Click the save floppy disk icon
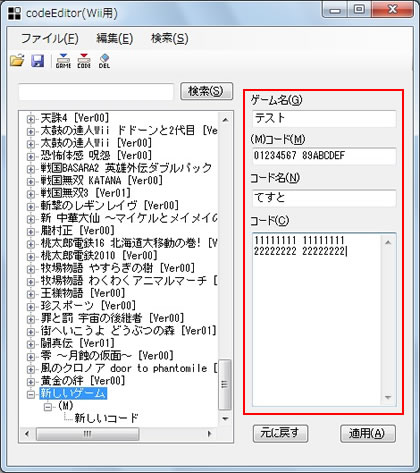420x473 pixels. coord(38,61)
